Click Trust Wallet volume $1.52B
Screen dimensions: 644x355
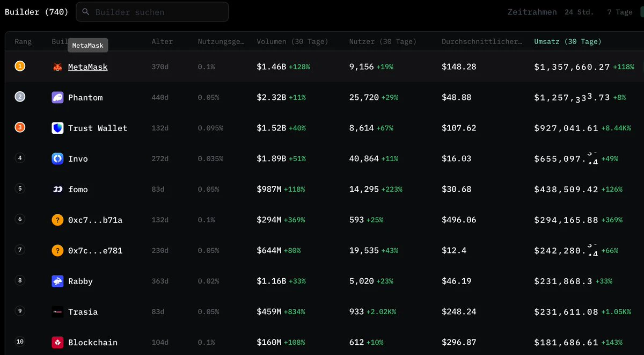272,128
